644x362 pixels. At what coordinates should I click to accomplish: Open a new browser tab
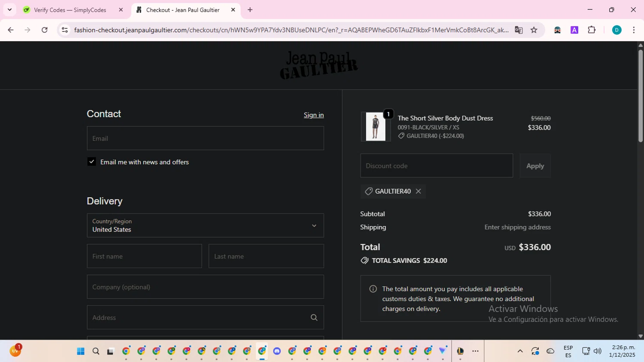(250, 10)
